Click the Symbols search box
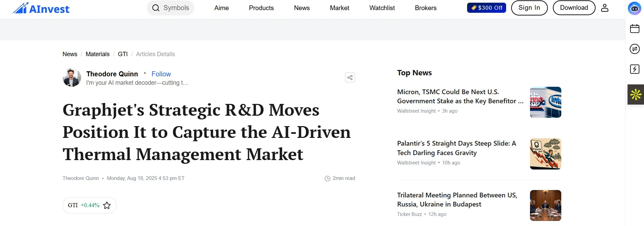 [171, 8]
